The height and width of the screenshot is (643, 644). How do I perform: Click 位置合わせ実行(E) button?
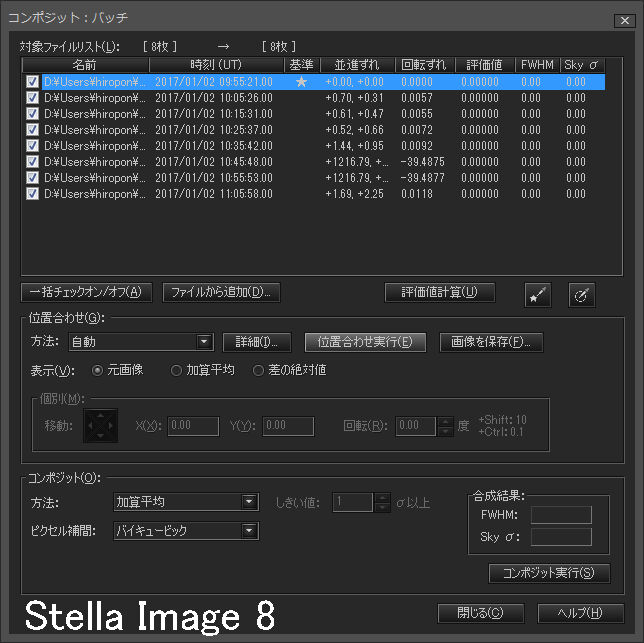point(365,342)
